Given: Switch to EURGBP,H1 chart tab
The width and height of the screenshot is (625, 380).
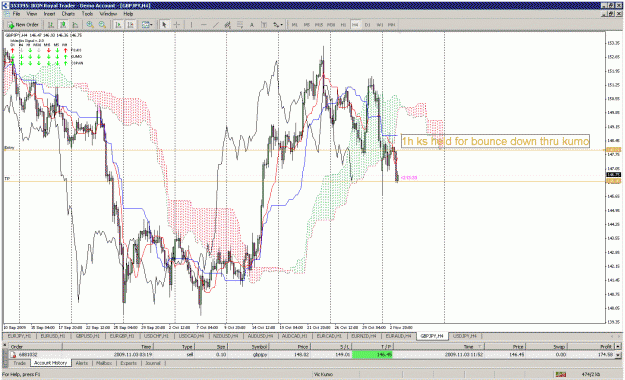Looking at the screenshot, I should pyautogui.click(x=122, y=336).
